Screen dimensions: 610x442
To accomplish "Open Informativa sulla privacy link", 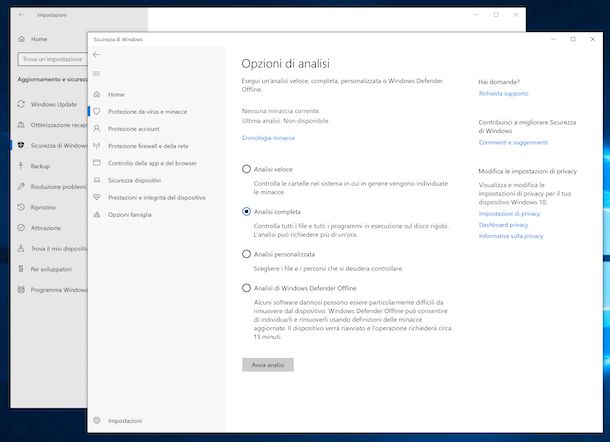I will 511,236.
